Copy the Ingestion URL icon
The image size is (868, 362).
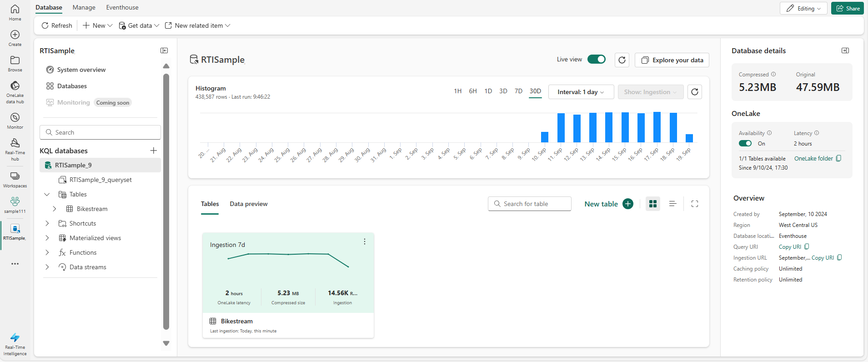pyautogui.click(x=839, y=257)
